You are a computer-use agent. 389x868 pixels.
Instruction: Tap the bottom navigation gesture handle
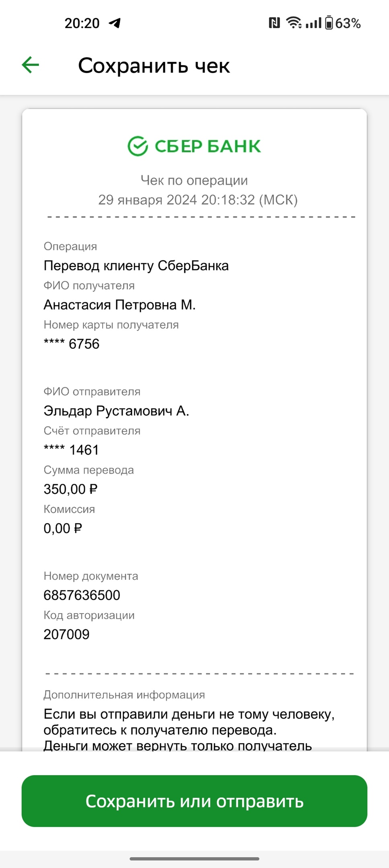pyautogui.click(x=194, y=859)
